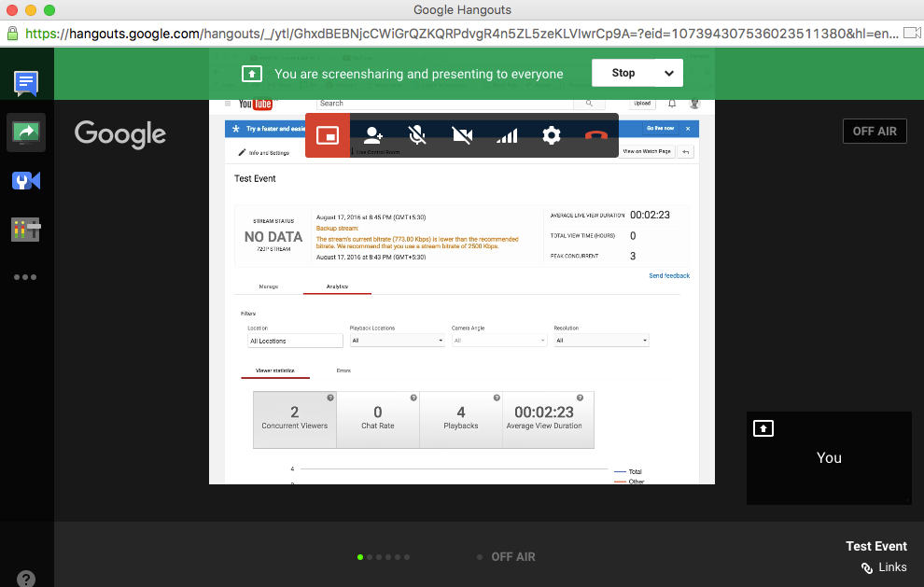Click the All Locations input field

tap(295, 341)
